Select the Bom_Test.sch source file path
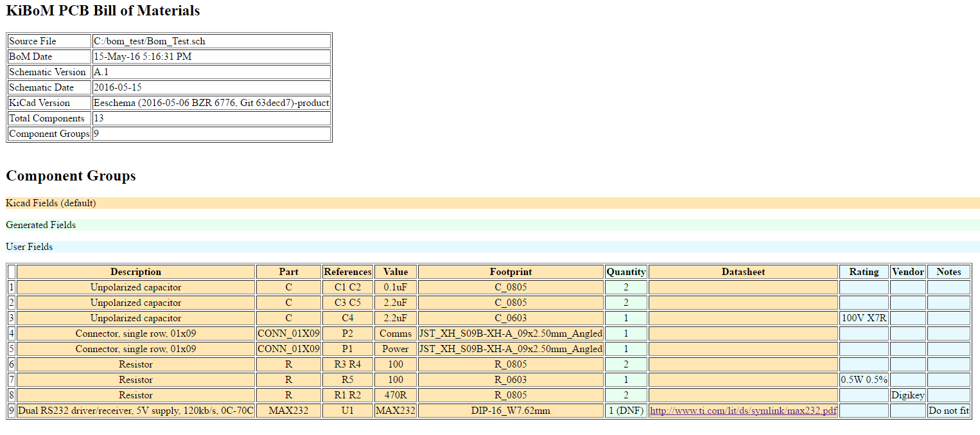This screenshot has height=435, width=980. 150,41
